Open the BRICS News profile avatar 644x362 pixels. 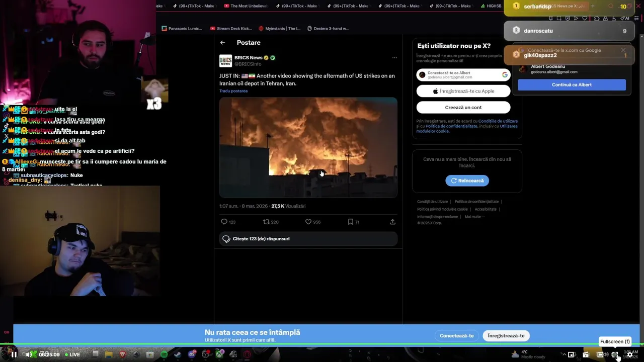point(225,61)
